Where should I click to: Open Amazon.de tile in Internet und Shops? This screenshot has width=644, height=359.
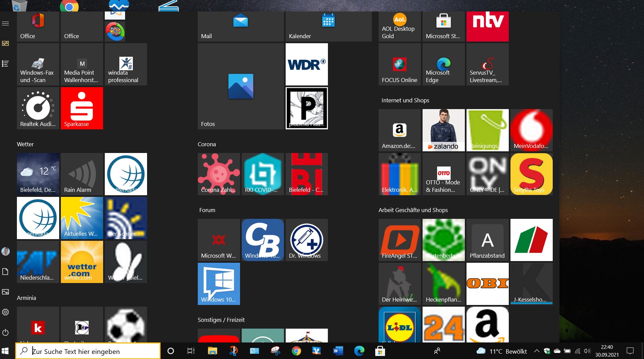coord(400,130)
